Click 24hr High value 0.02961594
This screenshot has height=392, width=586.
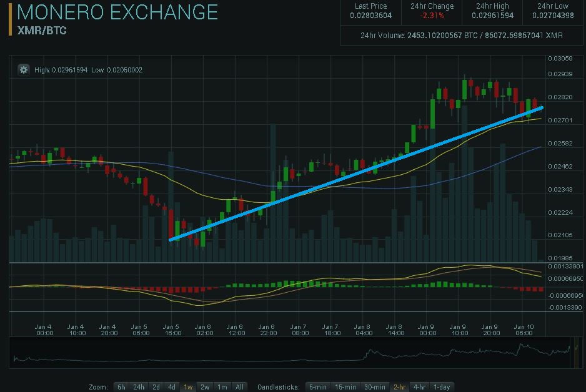492,16
